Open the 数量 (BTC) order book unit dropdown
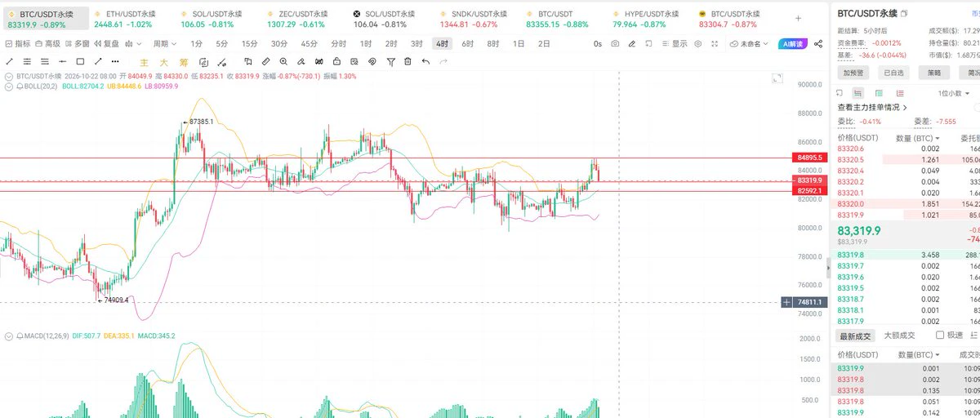The height and width of the screenshot is (418, 980). pyautogui.click(x=917, y=138)
